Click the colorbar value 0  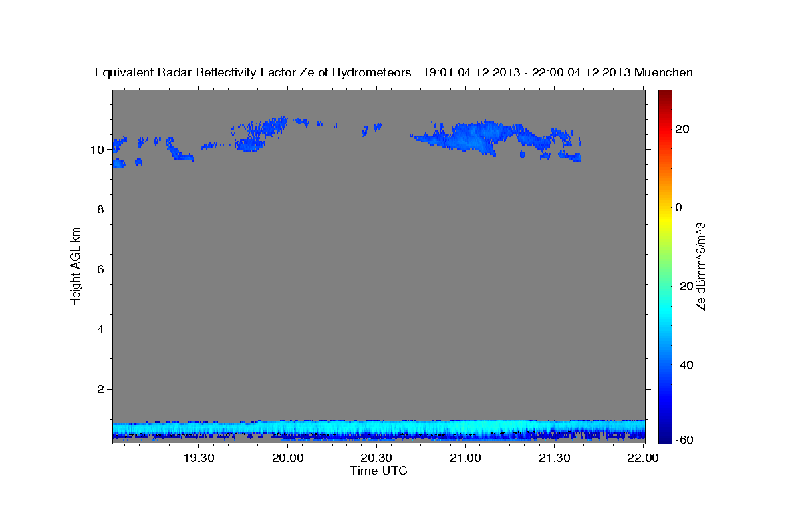679,207
